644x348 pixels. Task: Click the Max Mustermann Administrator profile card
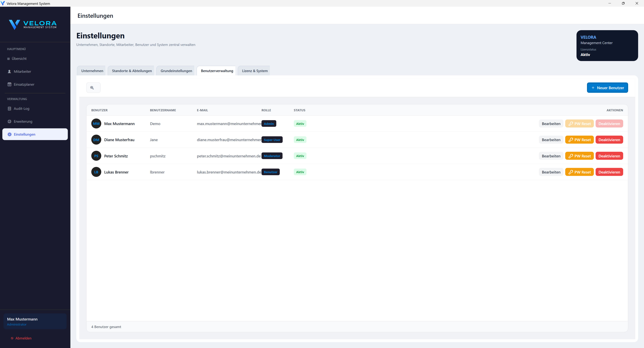[35, 321]
